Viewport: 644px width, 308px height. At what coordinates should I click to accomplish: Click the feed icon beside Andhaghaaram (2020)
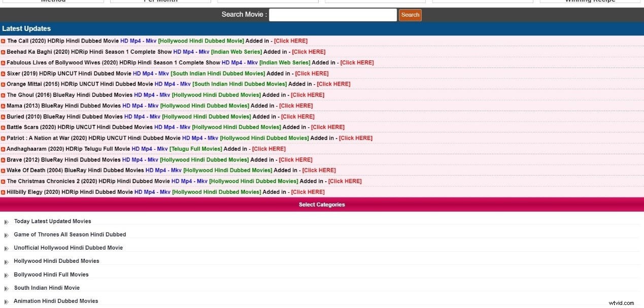(3, 149)
